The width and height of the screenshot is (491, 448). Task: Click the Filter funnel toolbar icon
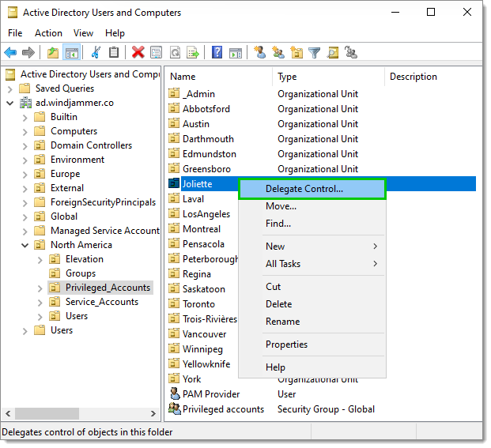pos(314,52)
